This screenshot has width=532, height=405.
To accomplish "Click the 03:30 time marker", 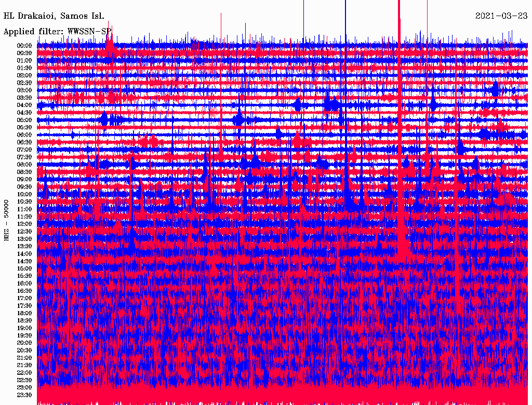I will coord(24,98).
